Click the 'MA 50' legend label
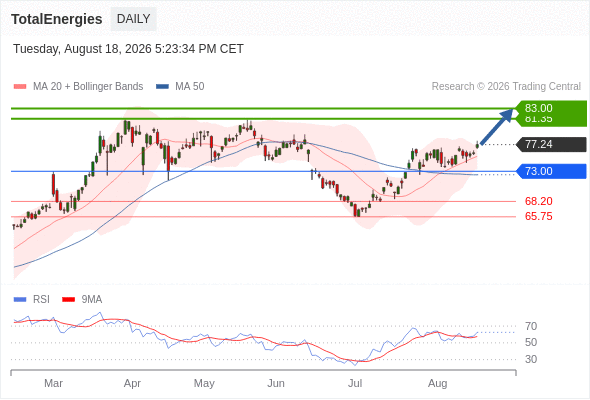Screen dimensions: 590x400 coord(190,87)
